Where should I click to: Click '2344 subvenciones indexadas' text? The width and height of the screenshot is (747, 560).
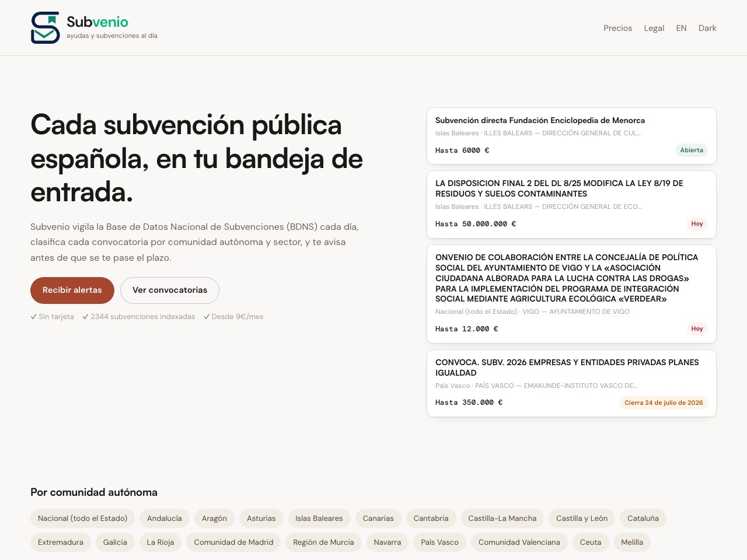tap(139, 317)
